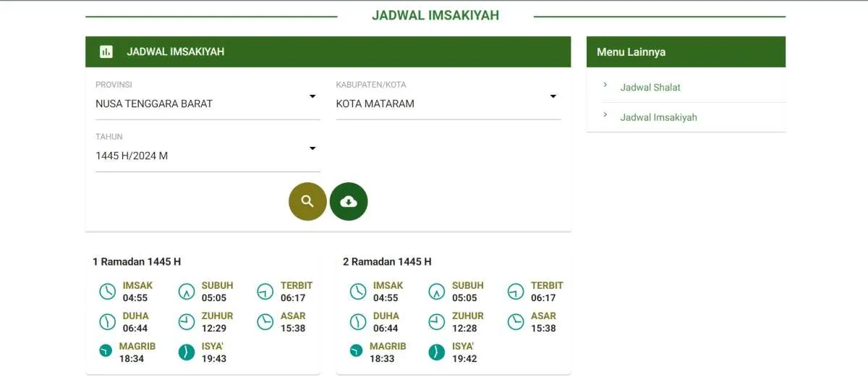Click the magnifier search button
Viewport: 868px width, 385px height.
(307, 201)
